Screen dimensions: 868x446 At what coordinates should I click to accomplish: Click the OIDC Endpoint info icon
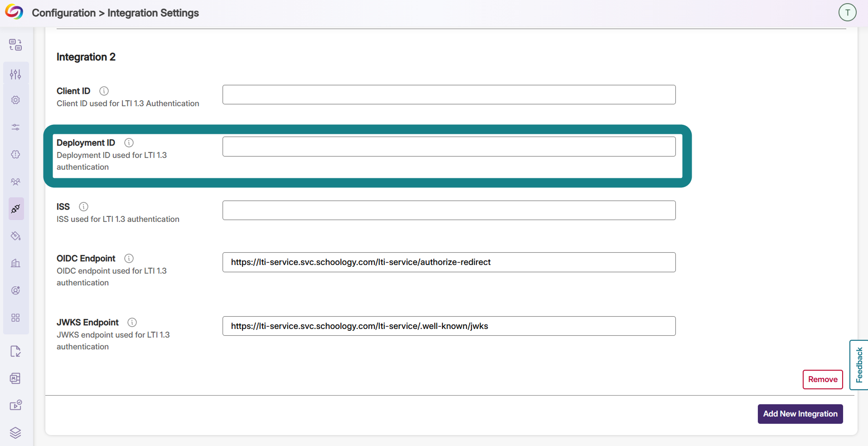coord(129,259)
